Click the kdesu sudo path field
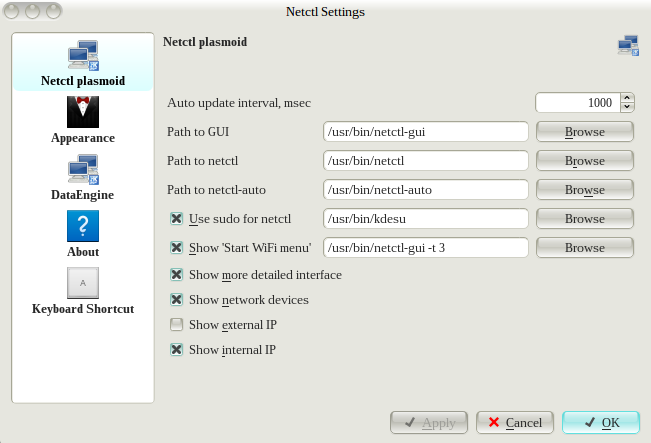 click(426, 218)
